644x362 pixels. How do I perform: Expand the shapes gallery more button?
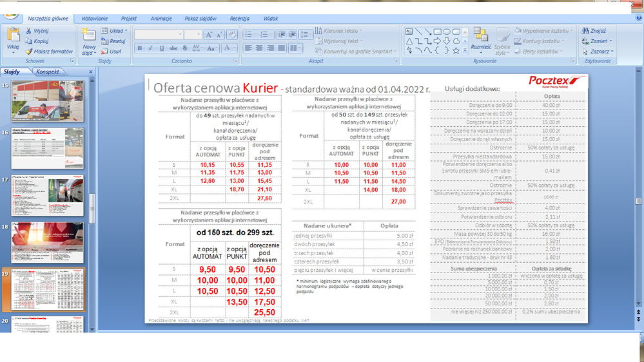click(x=465, y=50)
